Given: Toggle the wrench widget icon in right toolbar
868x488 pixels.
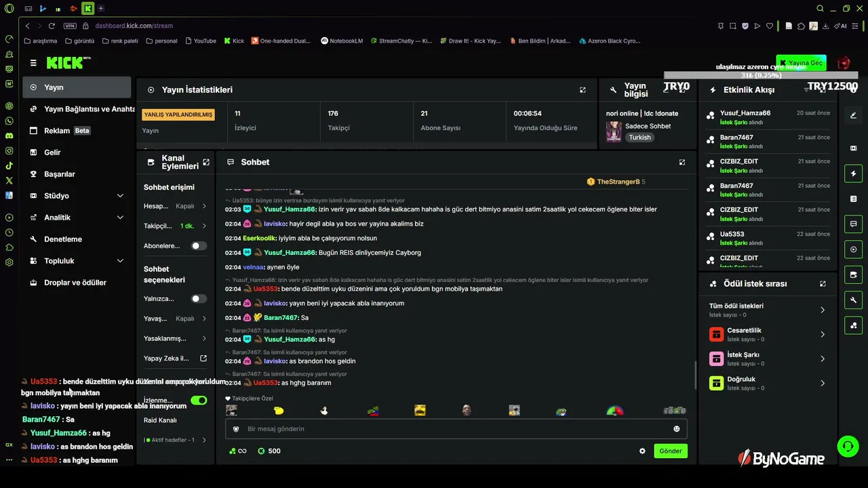Looking at the screenshot, I should pyautogui.click(x=853, y=300).
